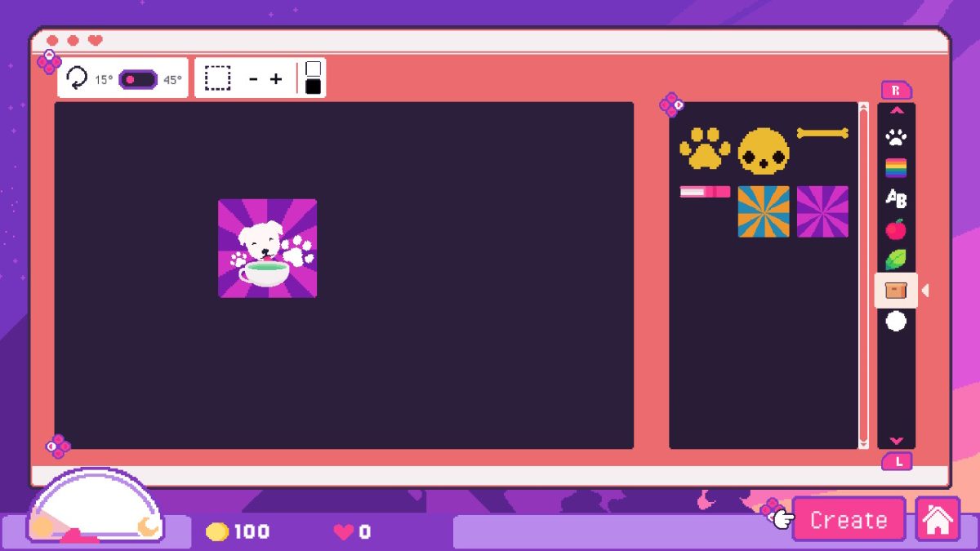
Task: Go to the home screen
Action: tap(938, 520)
